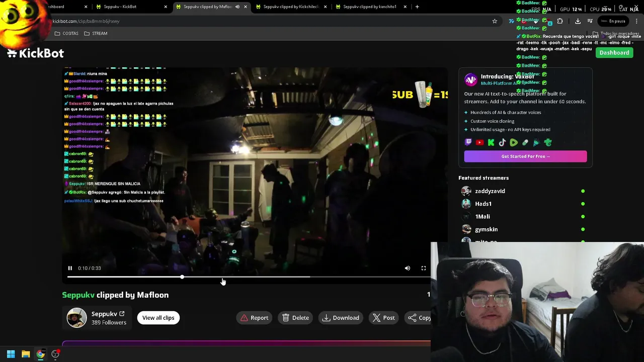Click the report warning icon
Screen dimensions: 644x362
point(244,318)
